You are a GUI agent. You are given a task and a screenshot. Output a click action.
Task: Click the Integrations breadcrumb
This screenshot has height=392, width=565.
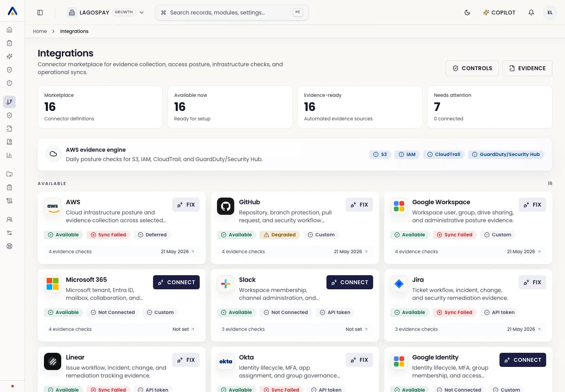[x=74, y=31]
